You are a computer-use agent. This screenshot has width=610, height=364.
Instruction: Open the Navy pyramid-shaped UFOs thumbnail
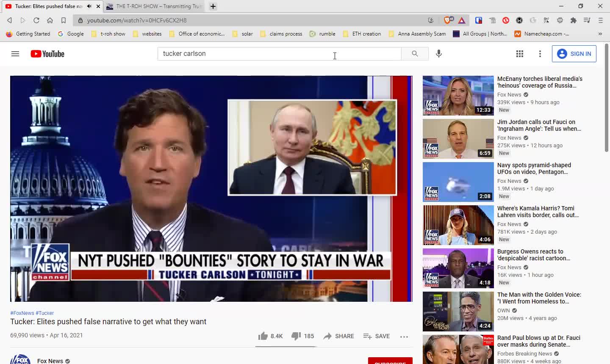(458, 182)
